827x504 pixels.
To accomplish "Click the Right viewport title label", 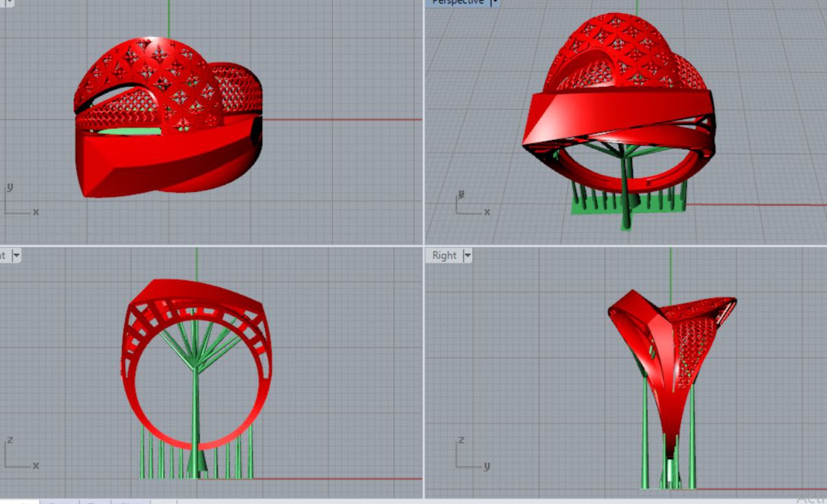I will tap(444, 255).
